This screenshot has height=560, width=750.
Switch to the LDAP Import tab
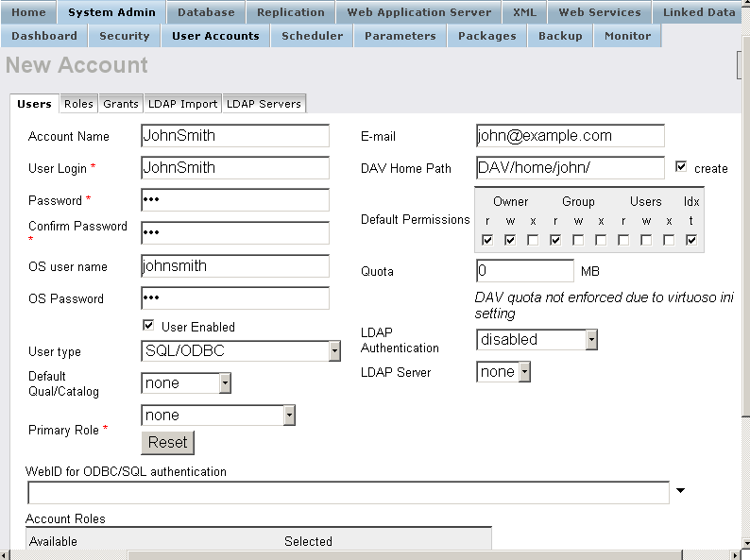pyautogui.click(x=182, y=104)
